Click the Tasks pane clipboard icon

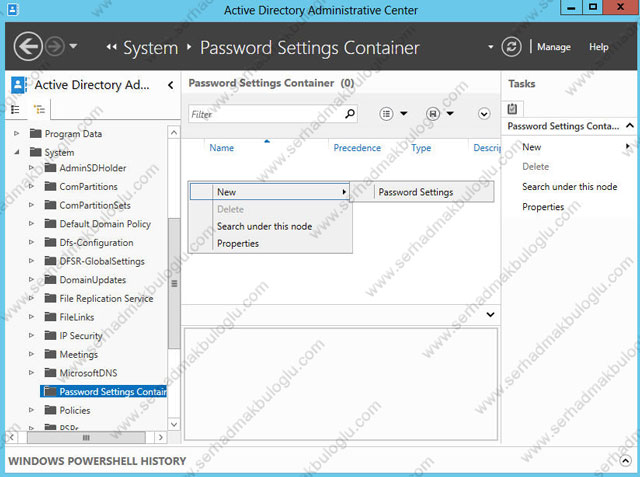512,109
